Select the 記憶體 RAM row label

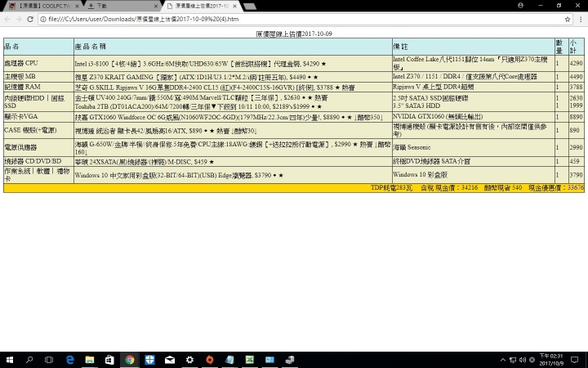click(x=22, y=87)
